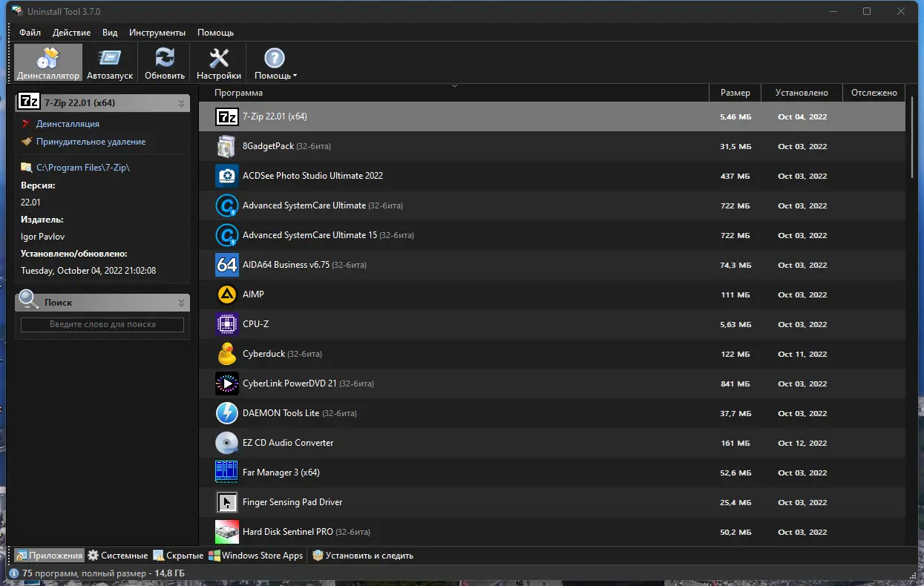Open the Действие menu
The image size is (924, 586).
click(72, 33)
